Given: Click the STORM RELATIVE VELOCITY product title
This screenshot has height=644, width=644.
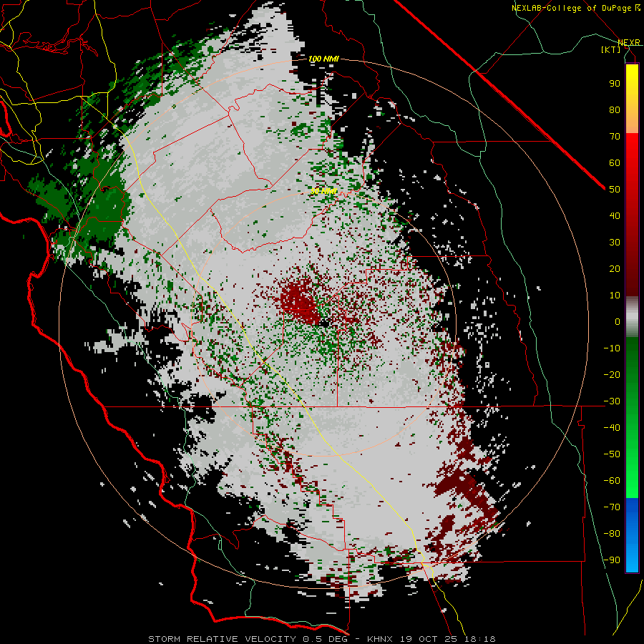Looking at the screenshot, I should (x=223, y=639).
